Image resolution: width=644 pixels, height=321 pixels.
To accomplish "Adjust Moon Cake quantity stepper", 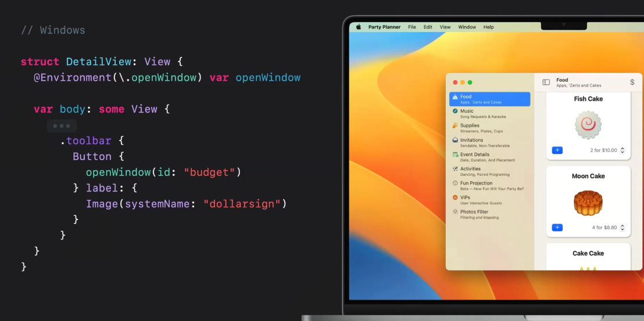I will pyautogui.click(x=622, y=228).
